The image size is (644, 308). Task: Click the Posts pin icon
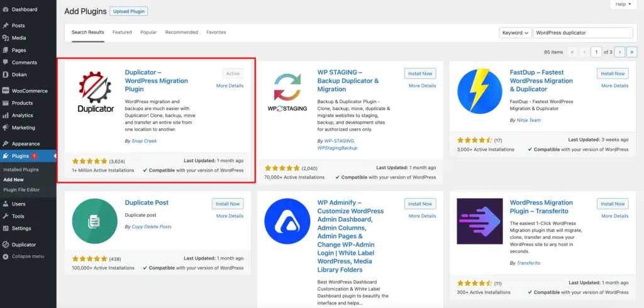(5, 26)
